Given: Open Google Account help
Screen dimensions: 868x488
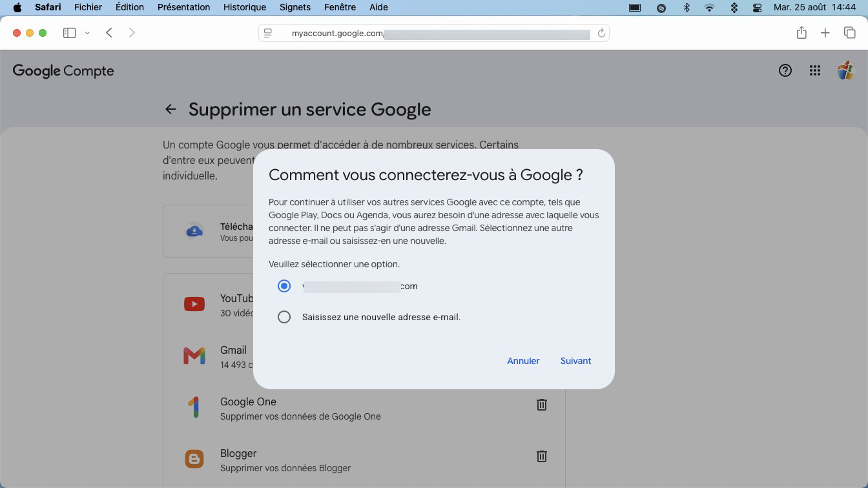Looking at the screenshot, I should [785, 71].
